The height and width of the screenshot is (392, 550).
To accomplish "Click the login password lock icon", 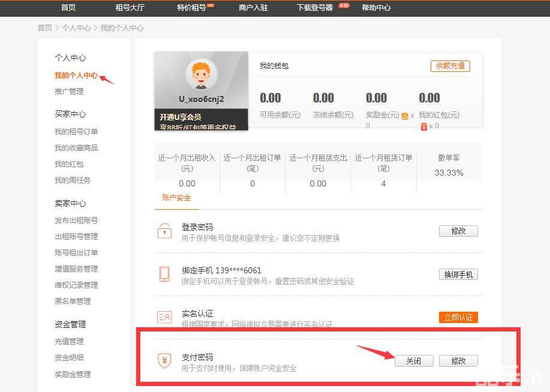I will pos(164,231).
